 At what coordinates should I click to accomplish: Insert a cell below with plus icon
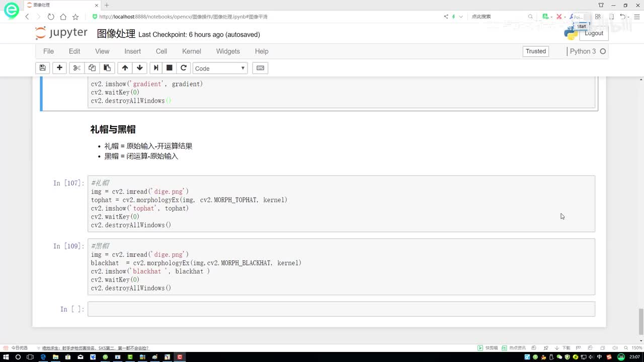(59, 68)
